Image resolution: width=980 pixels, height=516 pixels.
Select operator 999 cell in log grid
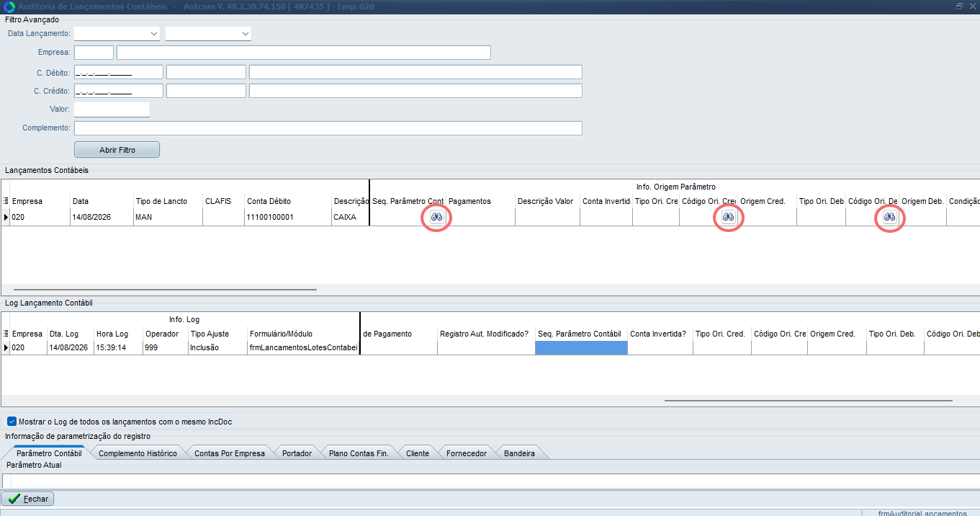pos(165,347)
